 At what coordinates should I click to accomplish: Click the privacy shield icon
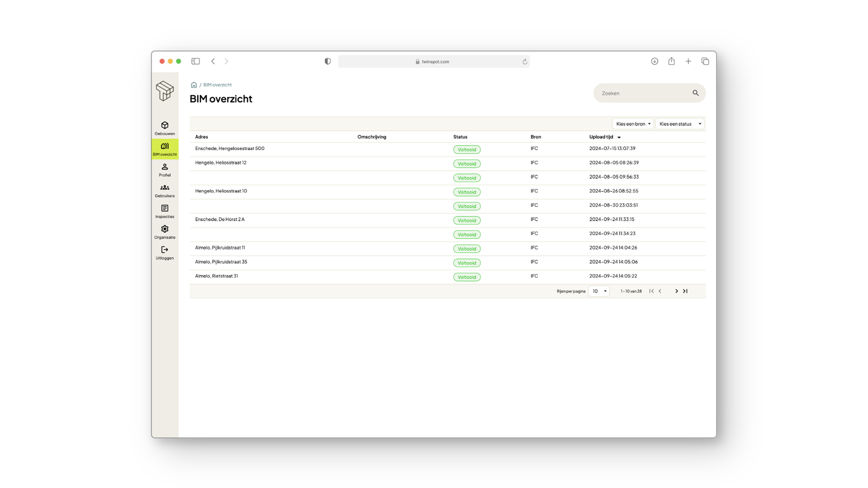(x=327, y=61)
